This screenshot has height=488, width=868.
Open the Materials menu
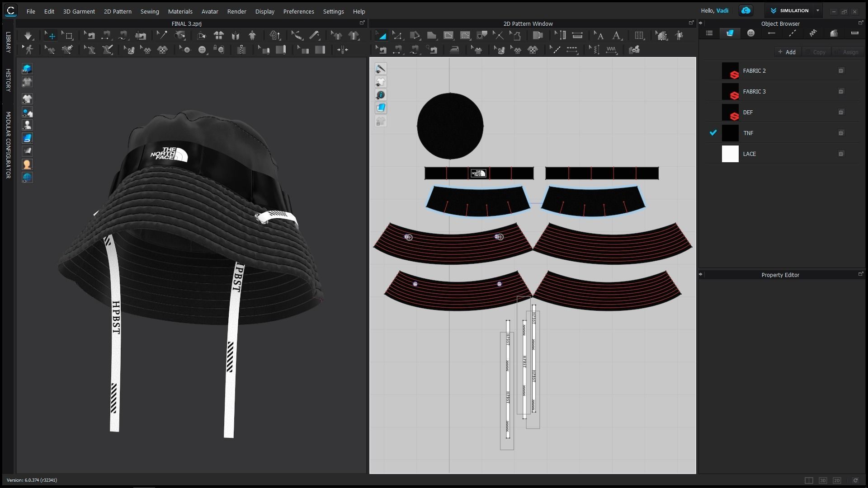(180, 11)
